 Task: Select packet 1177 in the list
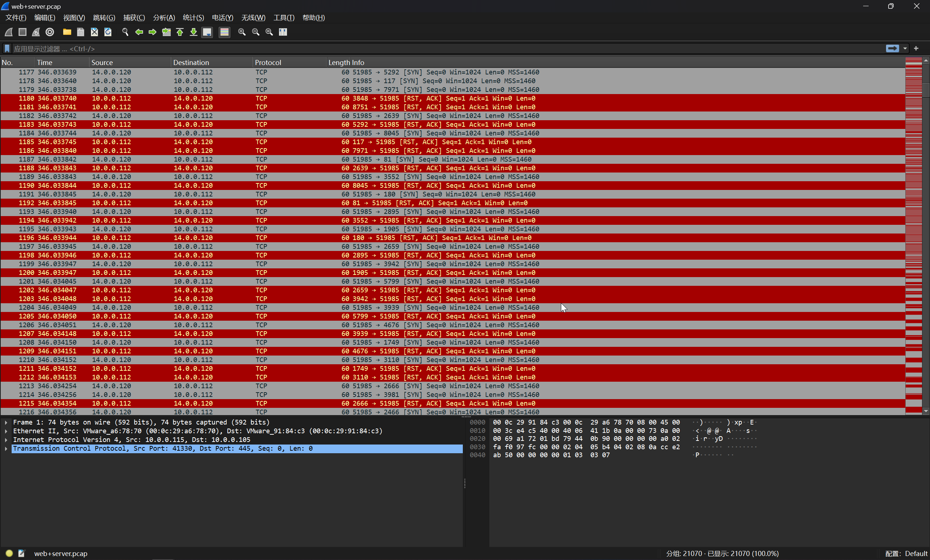click(x=453, y=72)
